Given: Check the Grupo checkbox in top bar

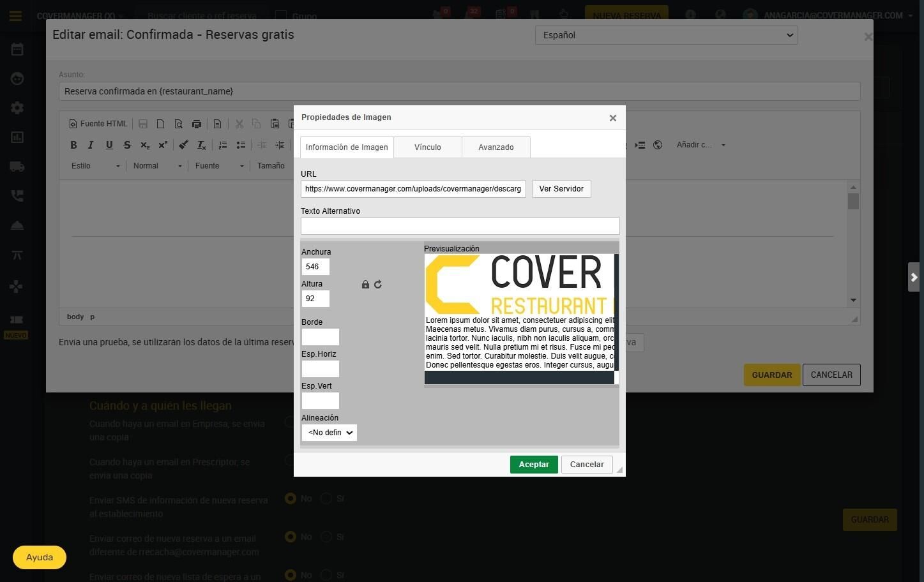Looking at the screenshot, I should pos(280,15).
